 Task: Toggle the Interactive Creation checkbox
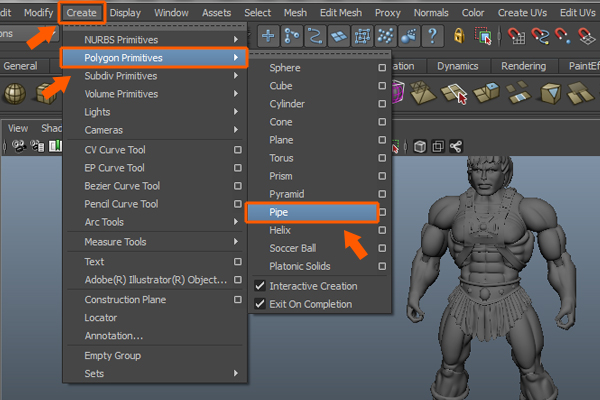(259, 286)
